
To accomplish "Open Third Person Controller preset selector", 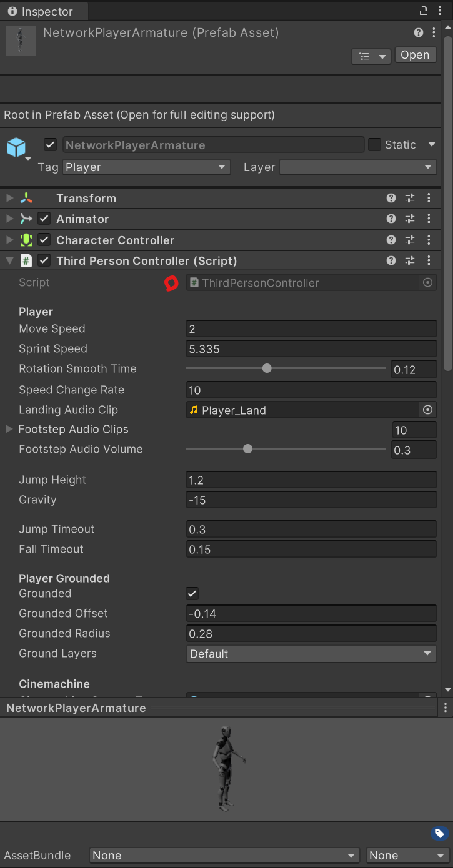I will point(410,261).
